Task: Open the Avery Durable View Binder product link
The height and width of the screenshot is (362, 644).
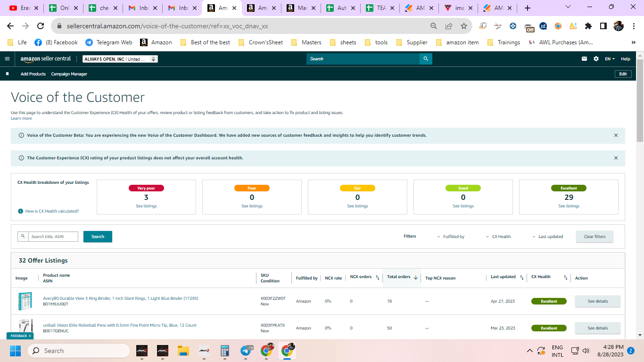Action: tap(121, 298)
